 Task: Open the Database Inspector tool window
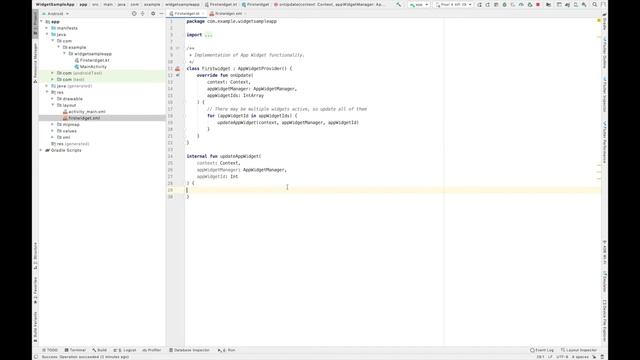189,350
